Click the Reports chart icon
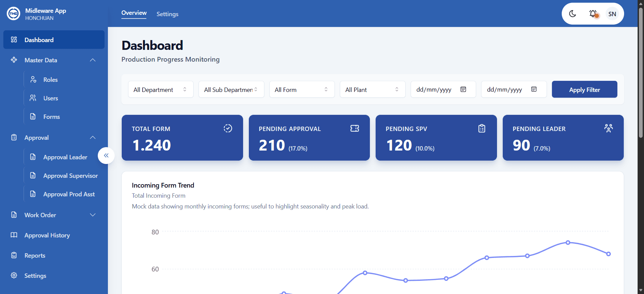 [14, 255]
